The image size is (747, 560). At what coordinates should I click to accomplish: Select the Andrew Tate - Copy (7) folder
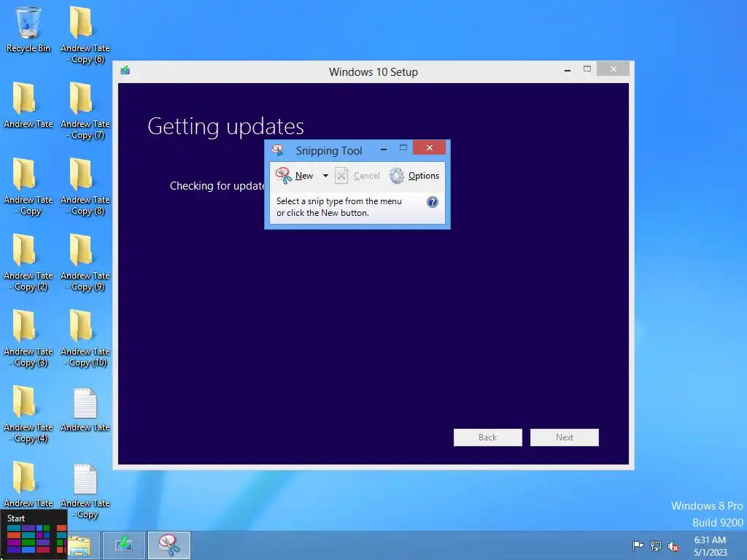[x=85, y=111]
